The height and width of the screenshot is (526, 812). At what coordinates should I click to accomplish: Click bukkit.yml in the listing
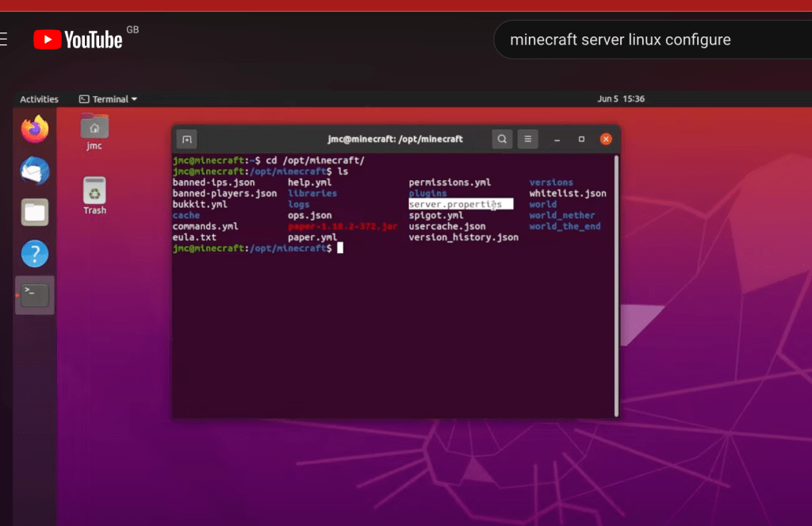[x=200, y=204]
